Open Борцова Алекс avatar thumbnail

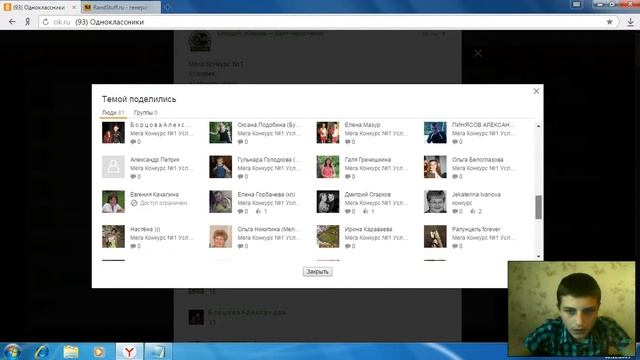coord(113,132)
